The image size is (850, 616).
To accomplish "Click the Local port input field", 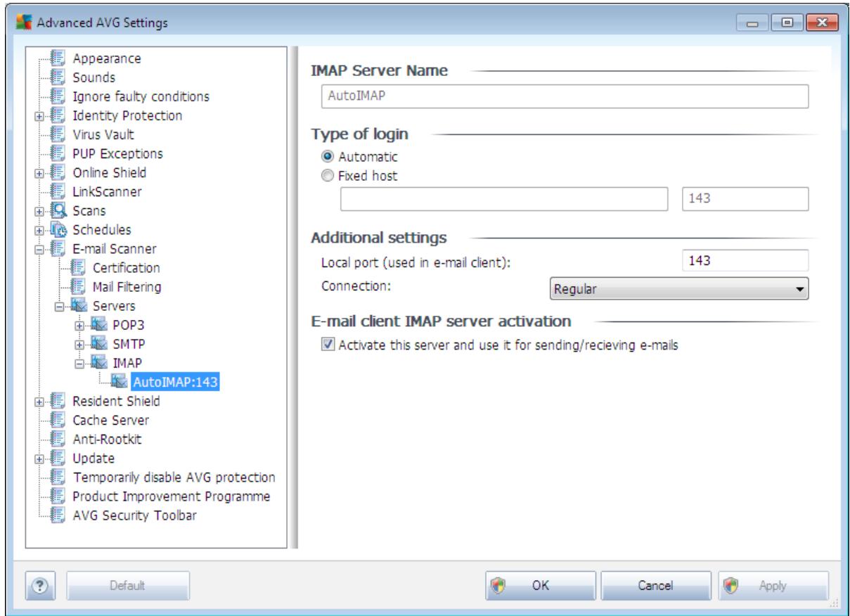I will point(745,260).
